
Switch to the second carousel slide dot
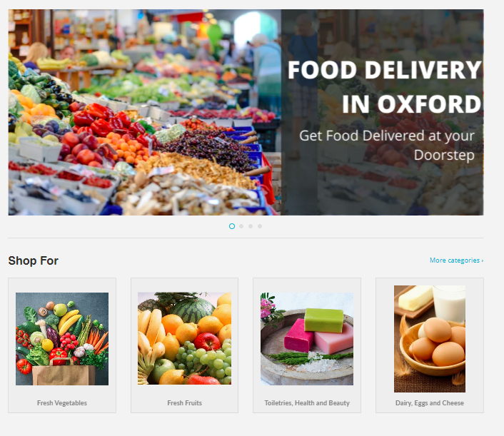click(x=241, y=226)
